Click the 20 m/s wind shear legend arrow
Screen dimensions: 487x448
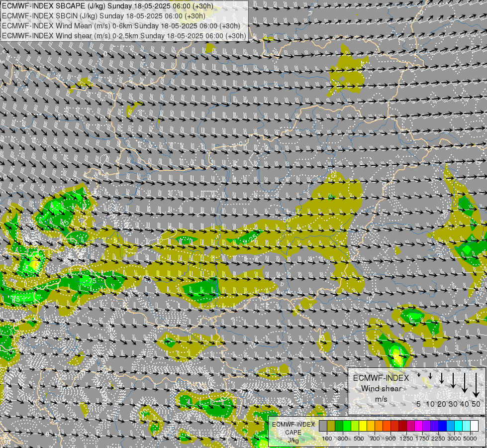pos(442,378)
